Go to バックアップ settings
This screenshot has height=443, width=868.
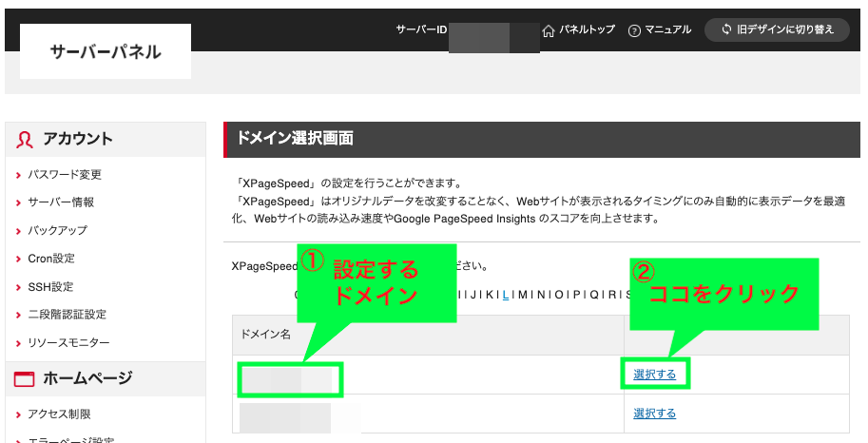[x=57, y=231]
